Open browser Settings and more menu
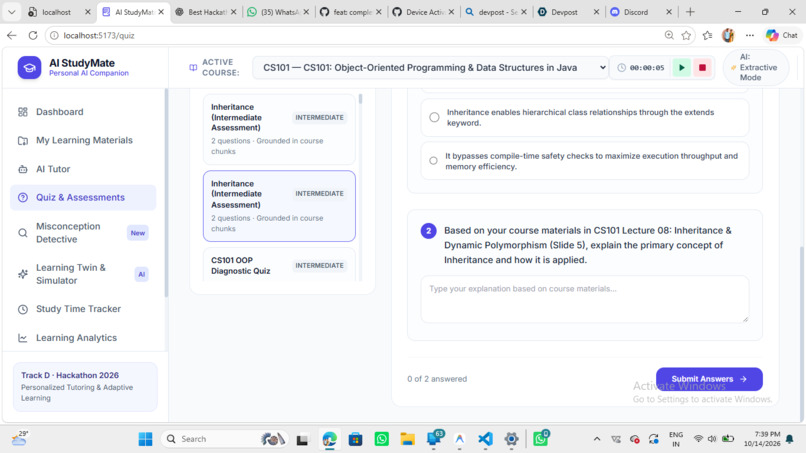The height and width of the screenshot is (453, 806). (x=750, y=35)
